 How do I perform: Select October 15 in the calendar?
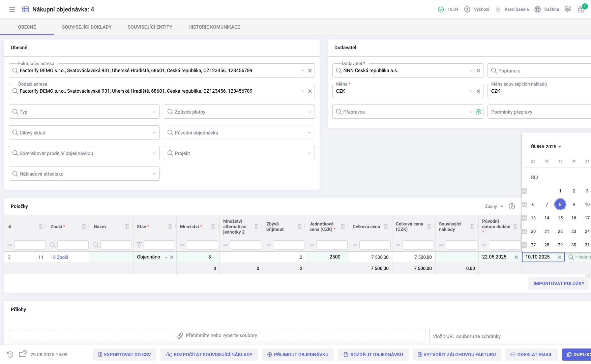pyautogui.click(x=560, y=218)
